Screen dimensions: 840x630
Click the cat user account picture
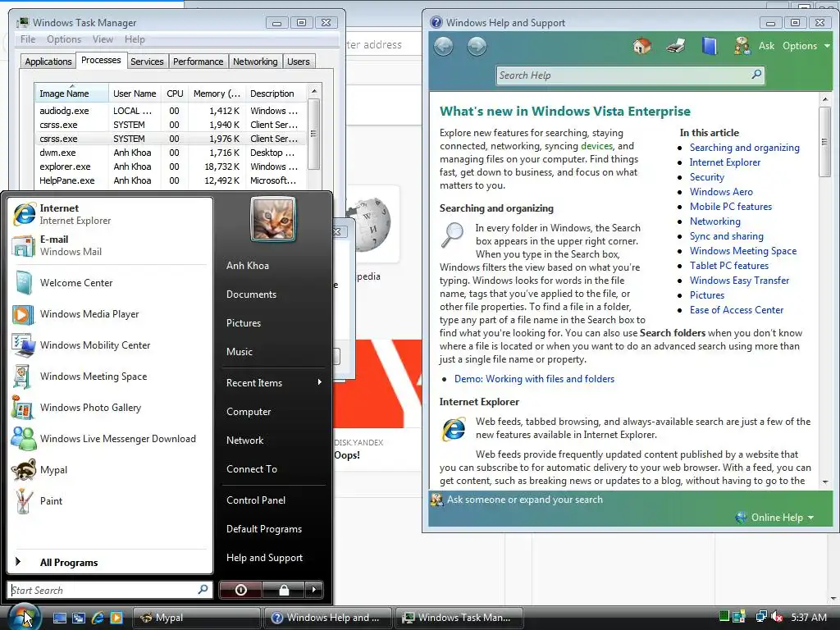point(272,218)
